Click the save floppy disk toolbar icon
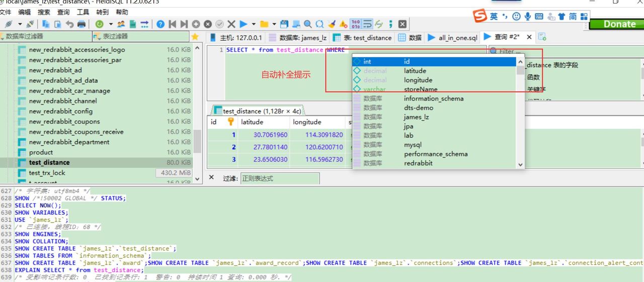 coord(284,24)
